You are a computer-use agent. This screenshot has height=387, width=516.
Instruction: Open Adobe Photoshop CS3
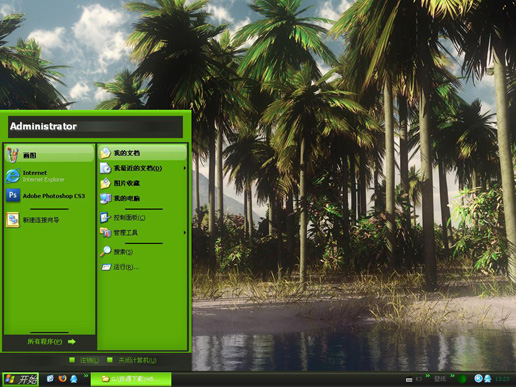(x=50, y=195)
